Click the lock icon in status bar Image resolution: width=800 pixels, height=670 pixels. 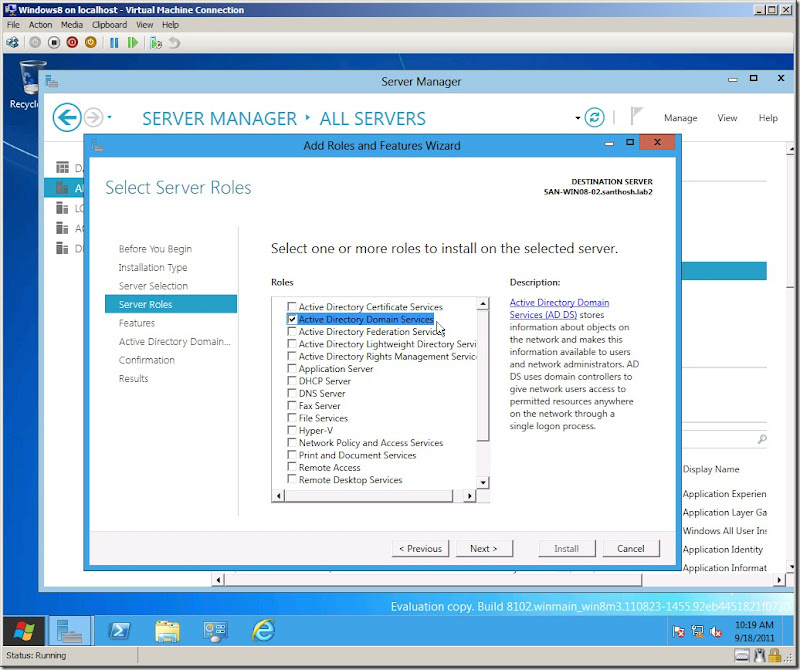[x=774, y=655]
